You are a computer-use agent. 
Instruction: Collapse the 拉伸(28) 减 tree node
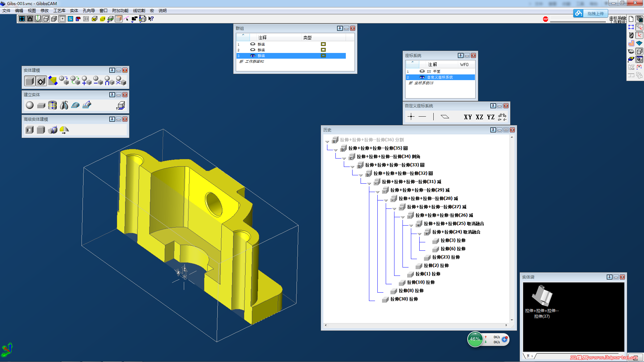pyautogui.click(x=386, y=200)
